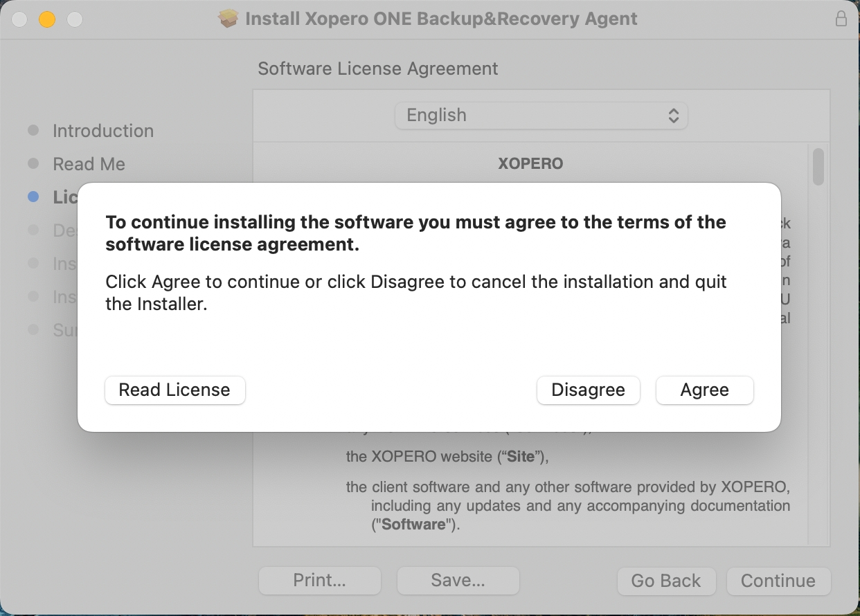Click Go Back to return to the previous step
The image size is (860, 616).
[x=666, y=581]
